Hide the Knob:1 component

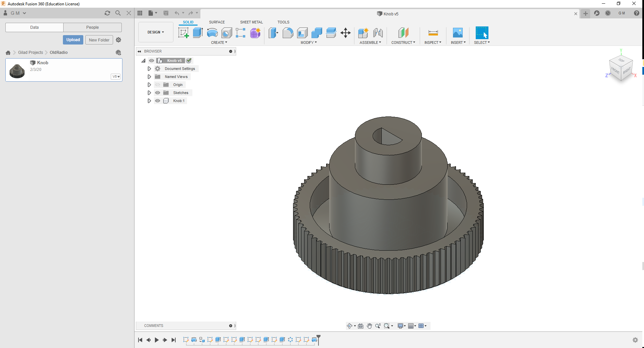coord(158,101)
